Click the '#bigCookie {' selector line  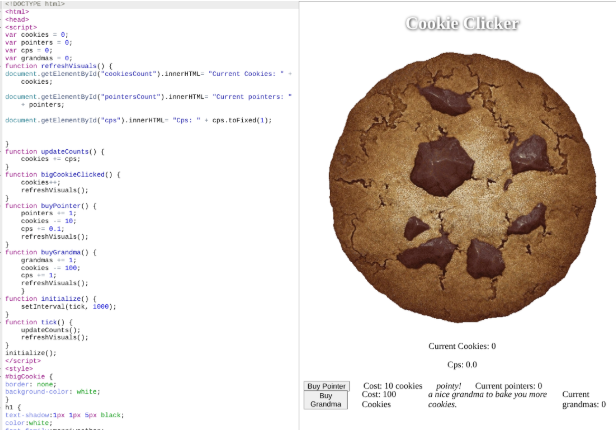(29, 376)
